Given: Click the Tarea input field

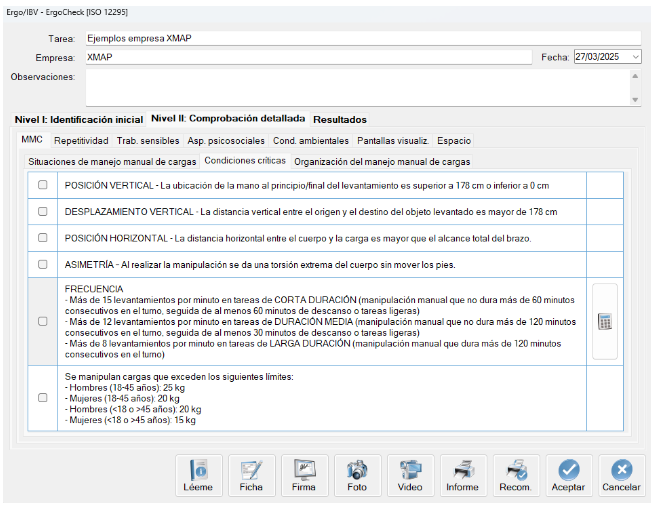Looking at the screenshot, I should (x=363, y=38).
